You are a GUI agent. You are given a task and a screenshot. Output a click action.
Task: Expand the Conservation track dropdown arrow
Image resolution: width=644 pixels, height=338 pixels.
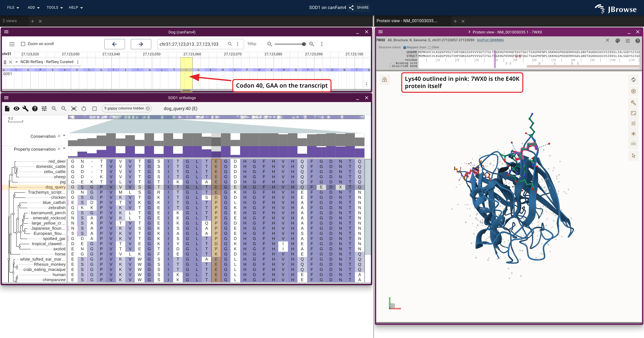pyautogui.click(x=64, y=136)
